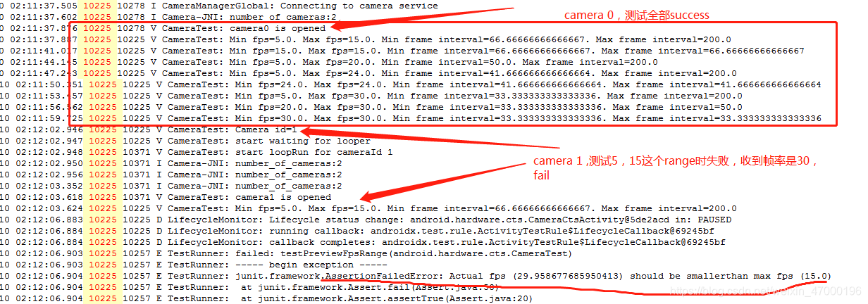
Task: Click the 'Camera id=1' log line
Action: point(149,130)
